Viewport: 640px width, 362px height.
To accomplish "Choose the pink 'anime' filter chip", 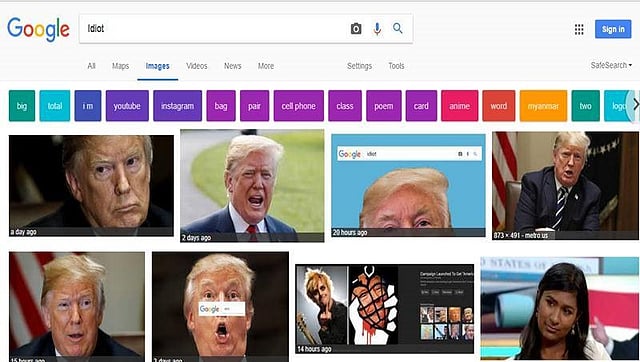I will click(x=459, y=106).
